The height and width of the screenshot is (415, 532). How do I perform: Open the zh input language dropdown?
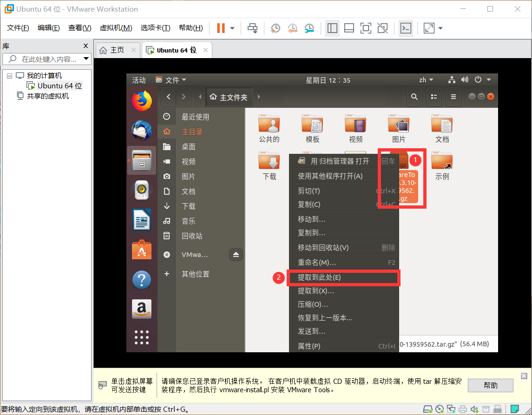(x=426, y=79)
